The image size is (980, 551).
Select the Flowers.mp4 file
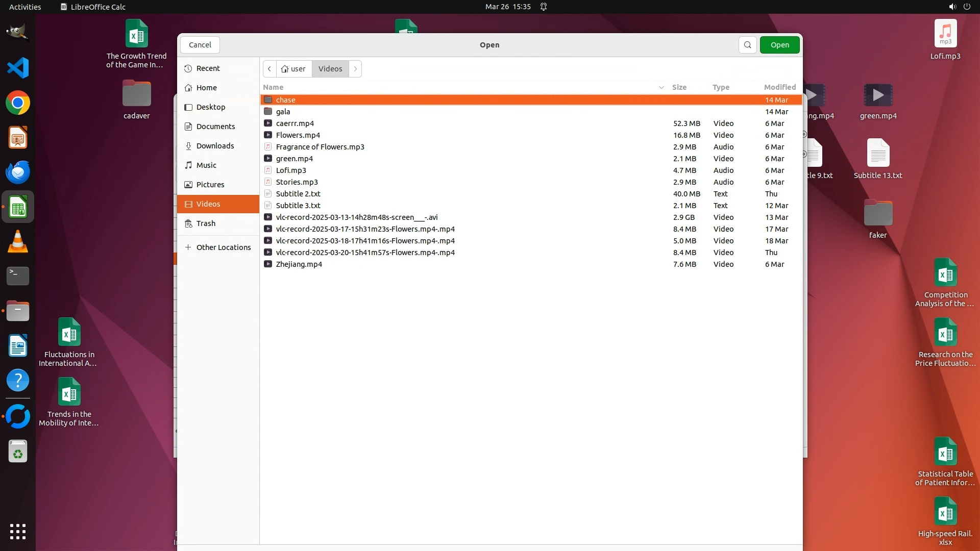[298, 135]
